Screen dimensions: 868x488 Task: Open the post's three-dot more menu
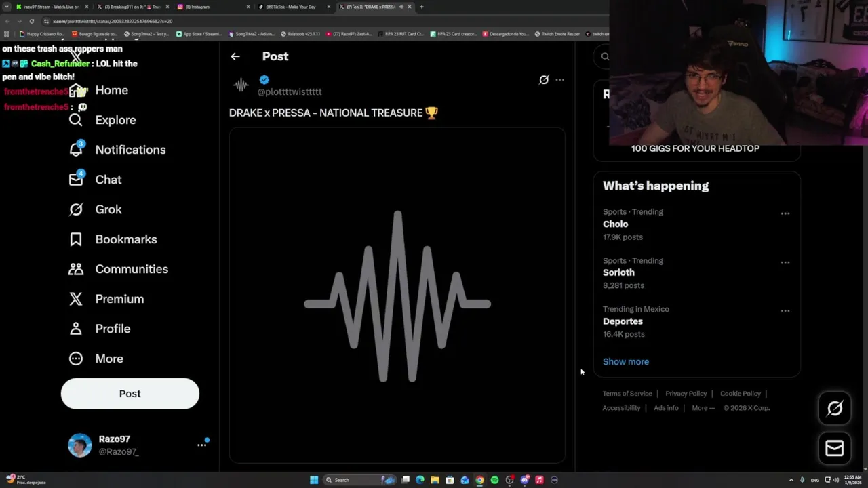click(x=559, y=80)
